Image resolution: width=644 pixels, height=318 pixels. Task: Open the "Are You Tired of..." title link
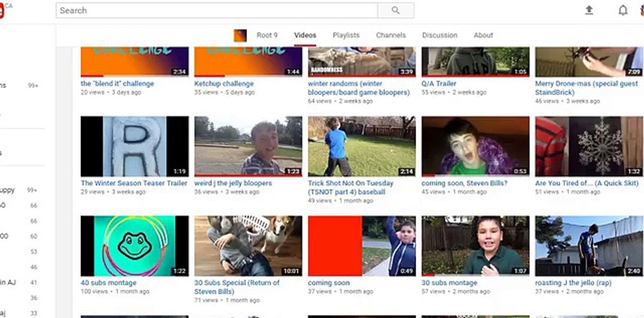pyautogui.click(x=587, y=183)
